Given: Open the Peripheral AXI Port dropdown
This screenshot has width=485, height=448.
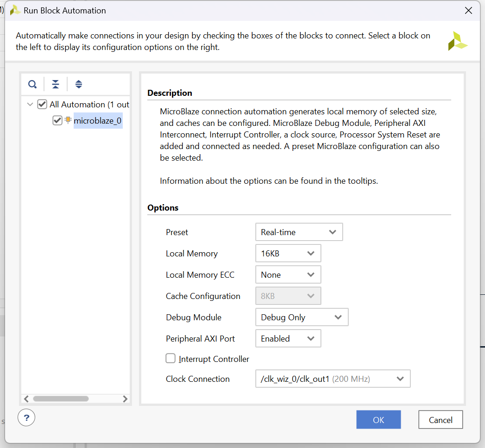Looking at the screenshot, I should (288, 339).
